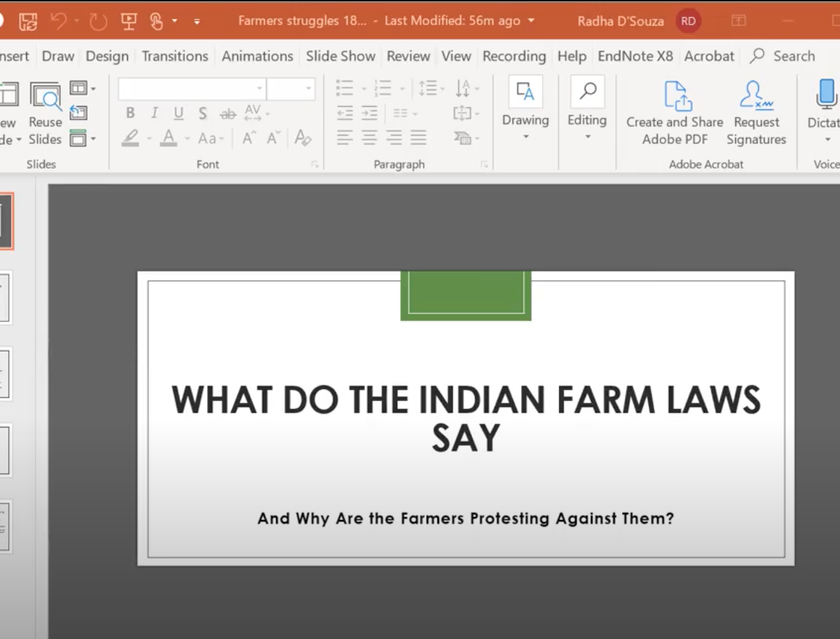Click Start From Beginning in quick access toolbar
This screenshot has width=840, height=639.
pos(128,21)
